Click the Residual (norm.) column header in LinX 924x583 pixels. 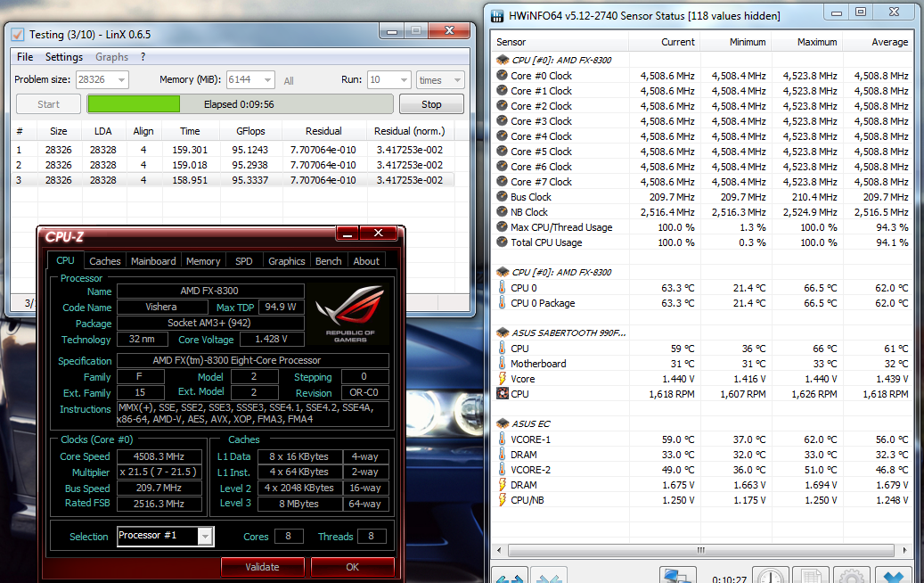pos(410,131)
